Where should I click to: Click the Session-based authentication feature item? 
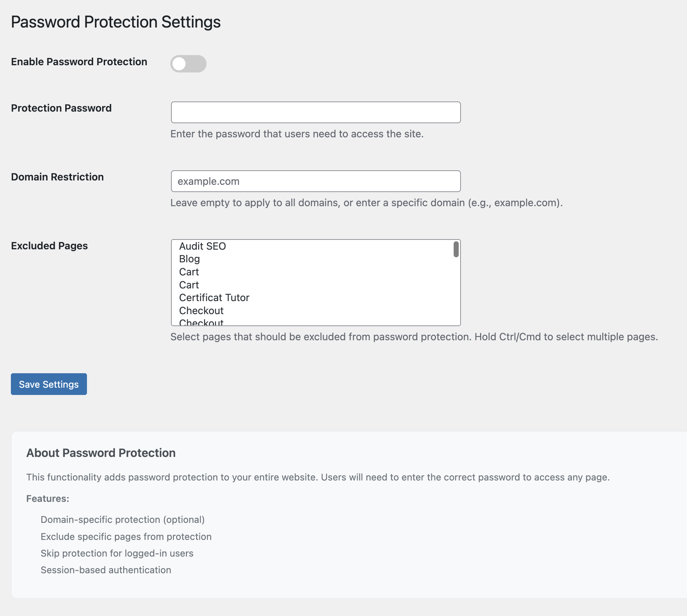[x=106, y=570]
